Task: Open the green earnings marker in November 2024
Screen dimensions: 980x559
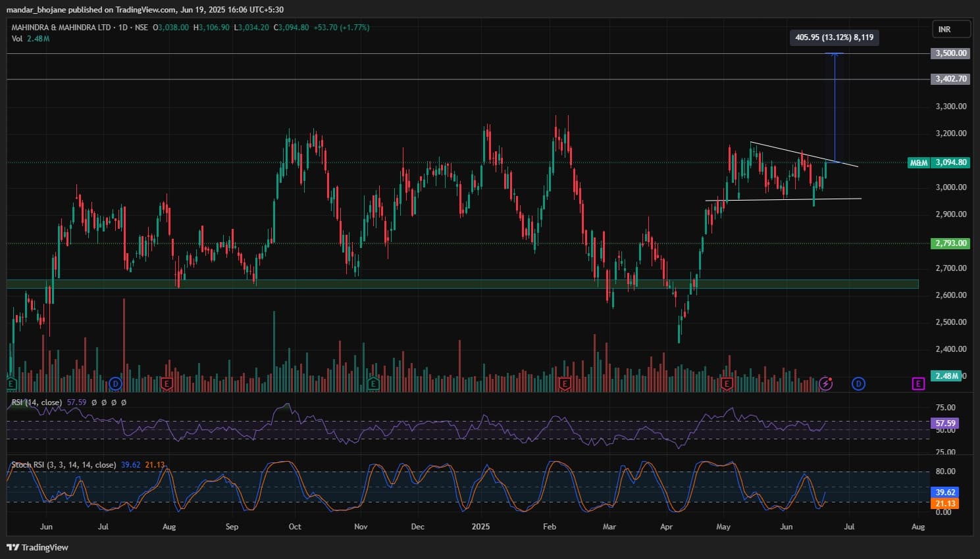Action: coord(374,383)
